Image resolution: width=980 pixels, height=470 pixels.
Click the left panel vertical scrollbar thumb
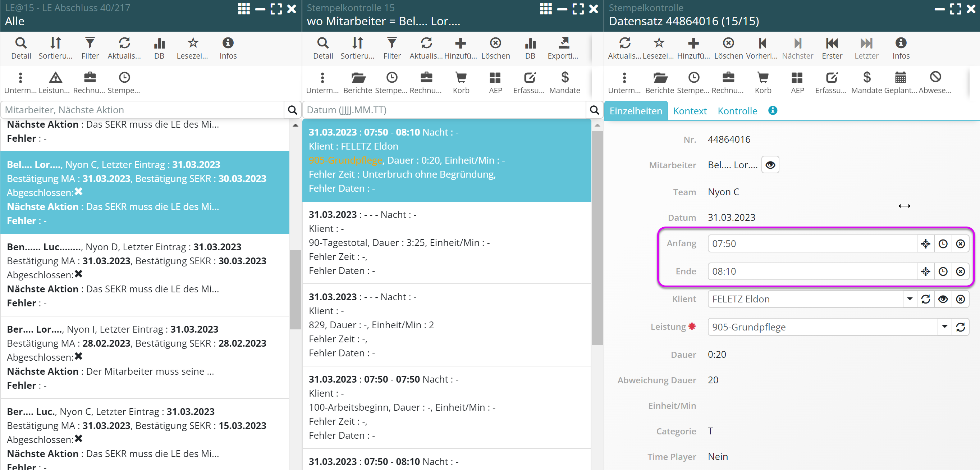pos(295,289)
